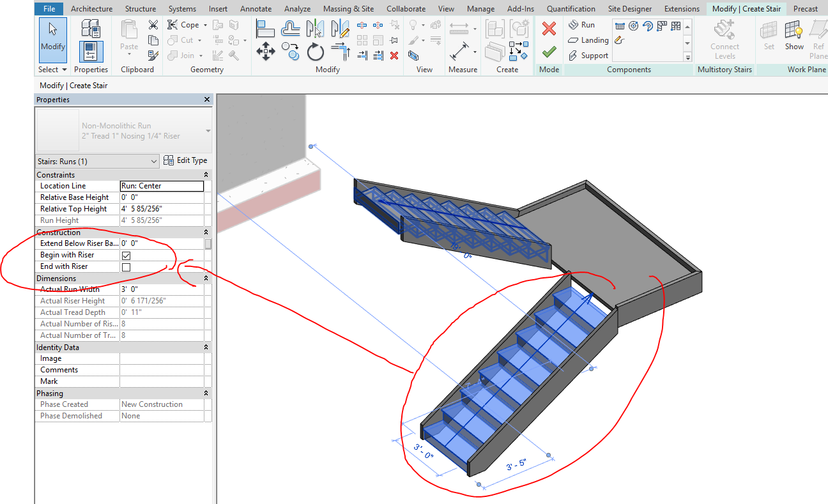Screen dimensions: 828x504
Task: Collapse the Dimensions section
Action: point(205,278)
